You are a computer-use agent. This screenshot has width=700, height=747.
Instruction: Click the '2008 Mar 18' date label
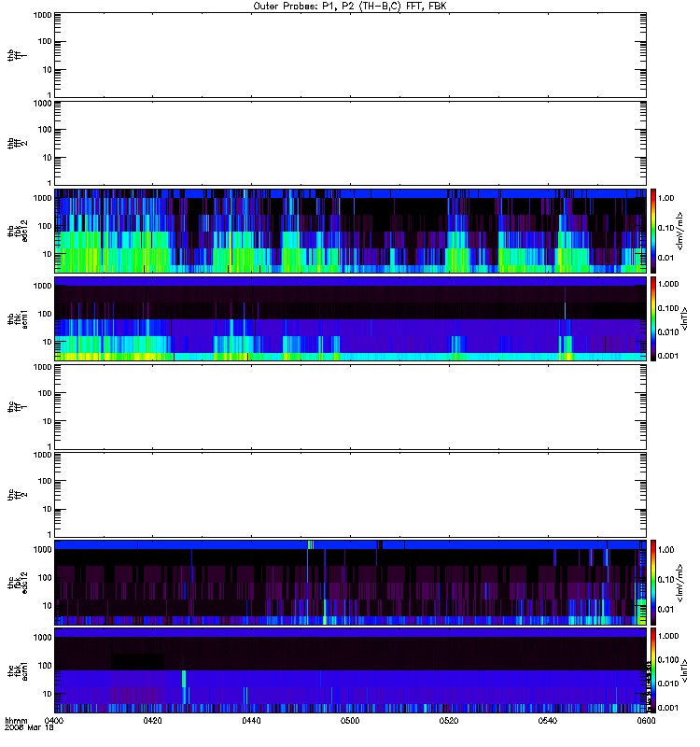(29, 727)
